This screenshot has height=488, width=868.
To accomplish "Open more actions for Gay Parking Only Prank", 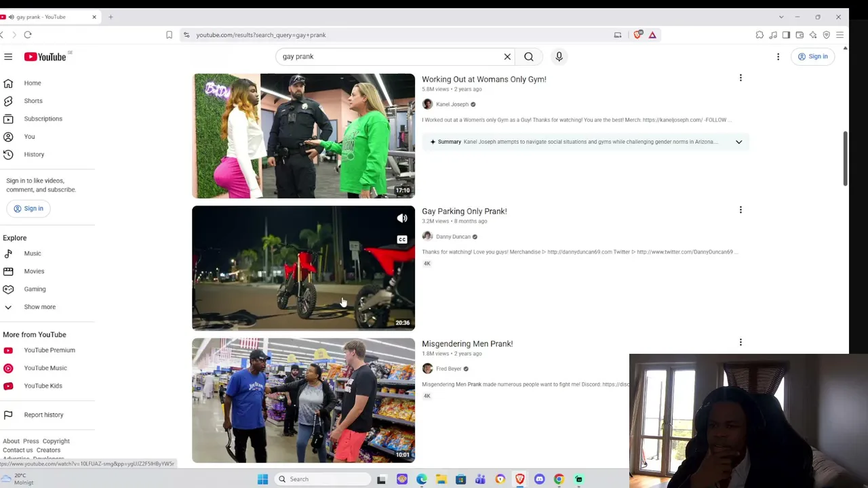I will pos(741,210).
